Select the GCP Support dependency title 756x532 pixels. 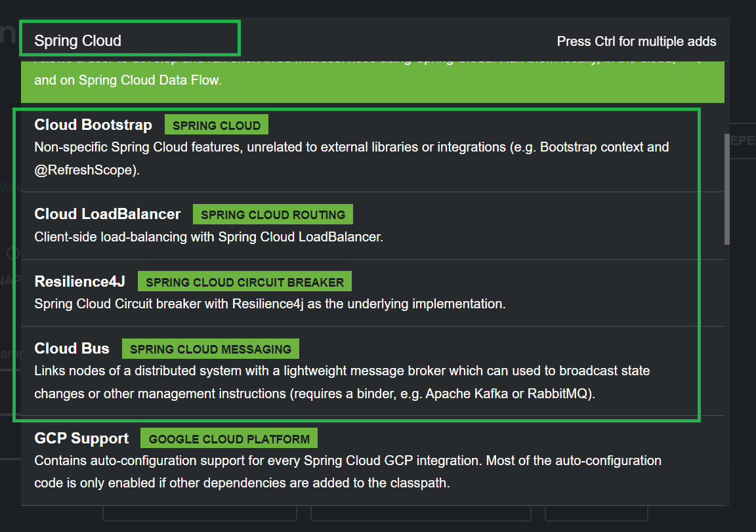(x=82, y=439)
